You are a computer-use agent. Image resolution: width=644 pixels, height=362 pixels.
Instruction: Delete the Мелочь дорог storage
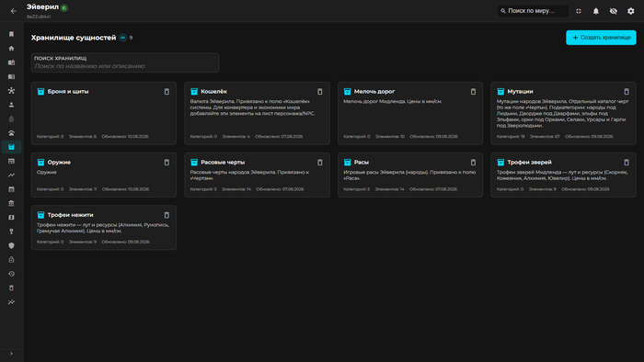click(x=473, y=92)
